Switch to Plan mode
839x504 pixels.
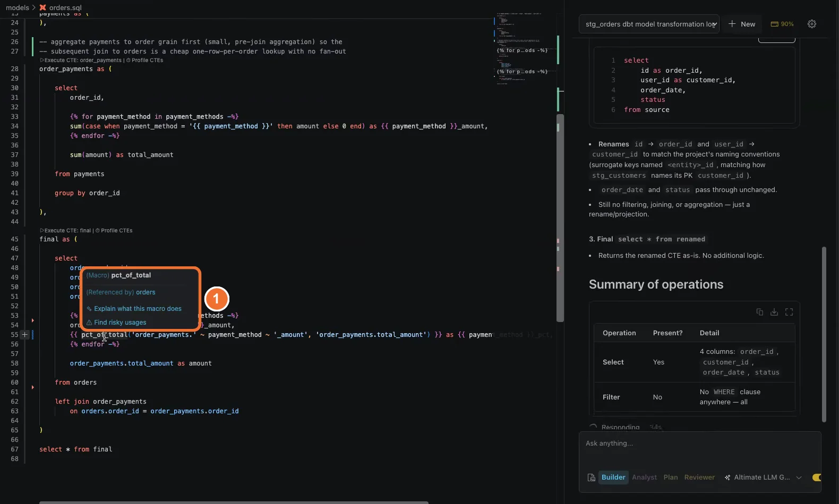click(x=671, y=477)
